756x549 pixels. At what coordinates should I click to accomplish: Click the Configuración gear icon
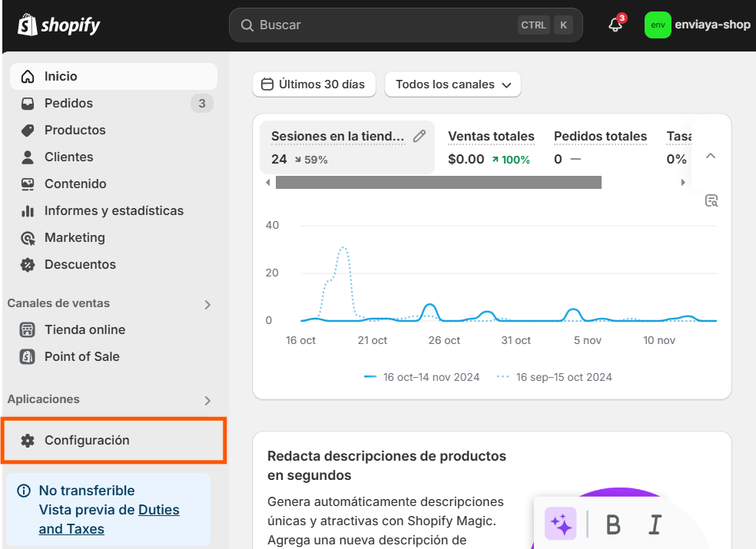tap(28, 441)
